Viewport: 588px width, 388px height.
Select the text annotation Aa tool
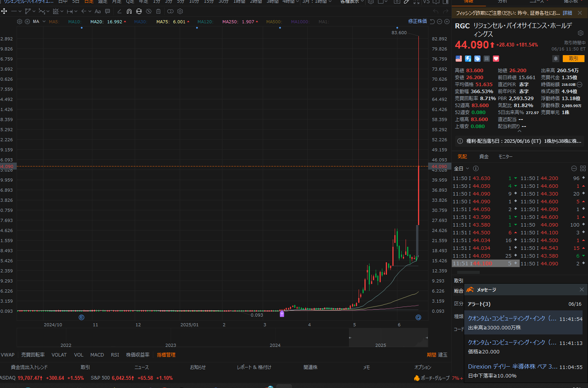click(x=97, y=11)
